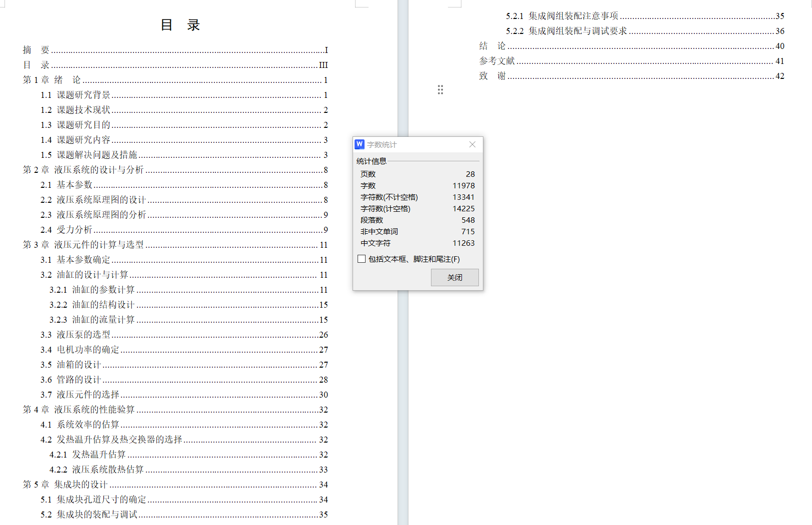Go to 1.1 课题研究背景
Screen dimensions: 812x525
(184, 95)
